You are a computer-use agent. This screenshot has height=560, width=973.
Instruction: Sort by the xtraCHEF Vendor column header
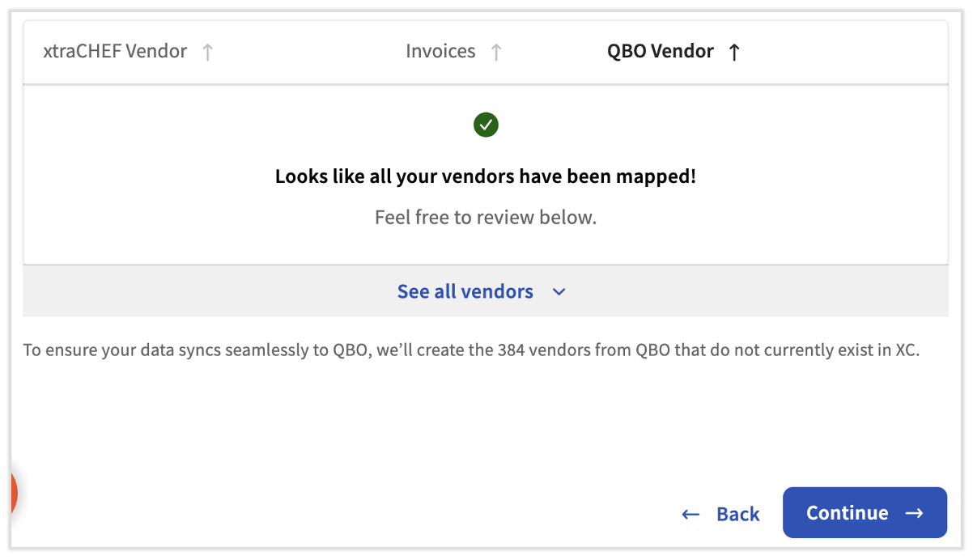point(115,52)
